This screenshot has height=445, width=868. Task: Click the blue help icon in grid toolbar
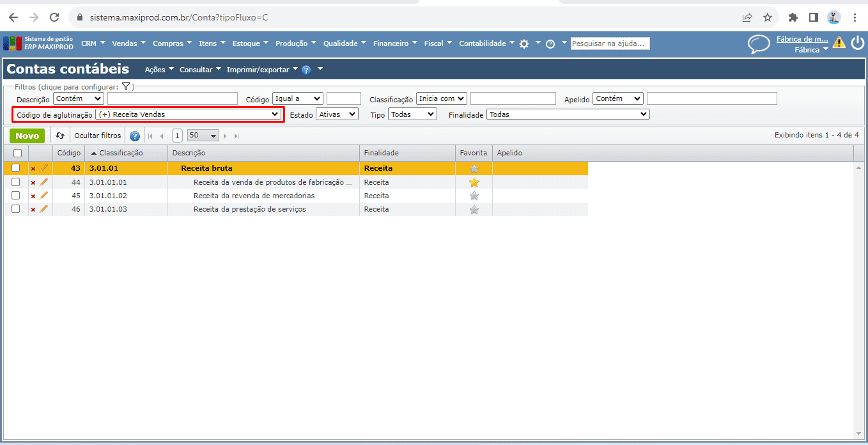pyautogui.click(x=135, y=136)
